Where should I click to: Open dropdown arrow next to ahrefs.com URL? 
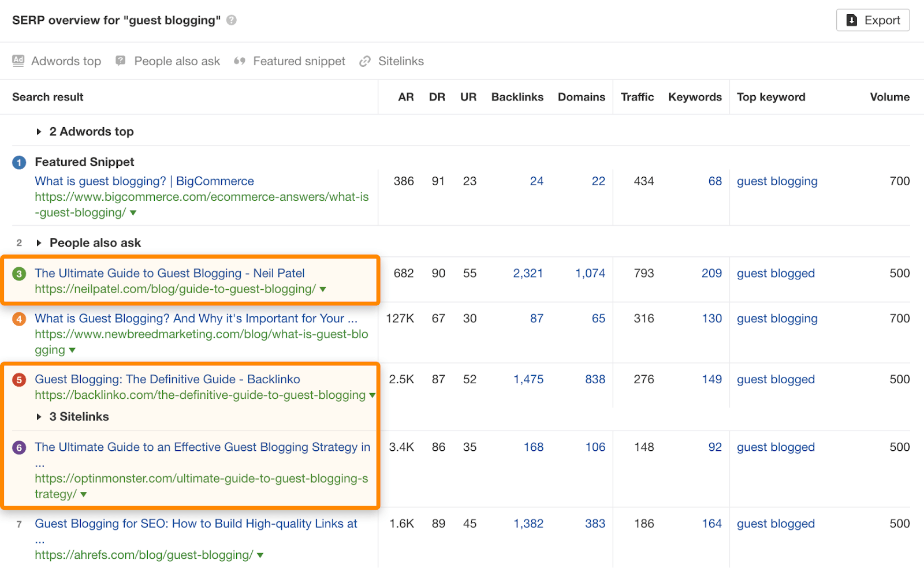tap(260, 555)
